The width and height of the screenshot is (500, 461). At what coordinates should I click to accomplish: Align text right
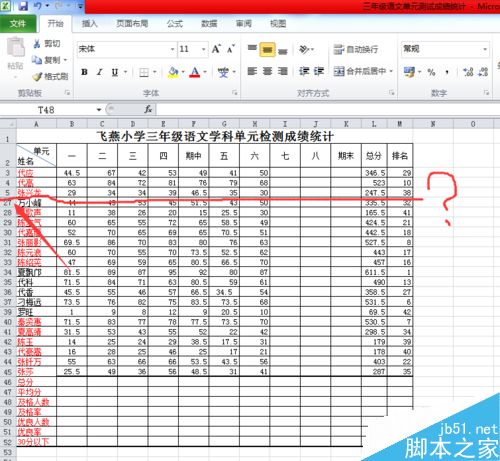point(283,71)
